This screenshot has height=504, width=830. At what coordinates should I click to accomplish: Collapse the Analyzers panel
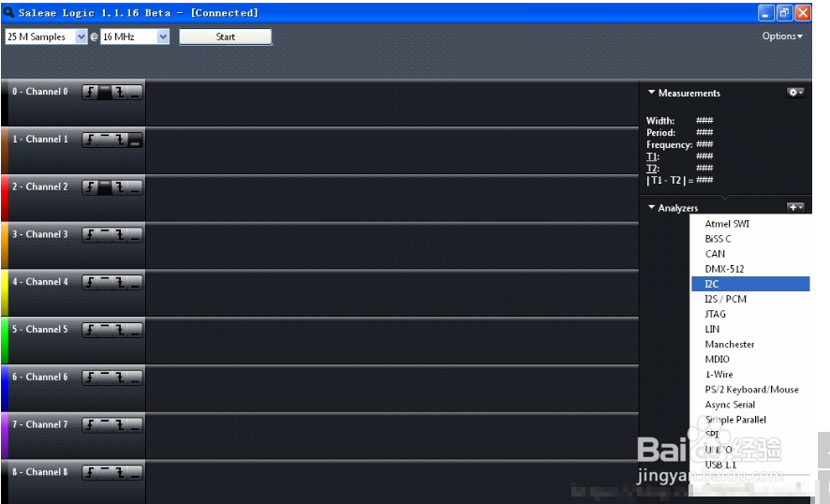pyautogui.click(x=652, y=208)
